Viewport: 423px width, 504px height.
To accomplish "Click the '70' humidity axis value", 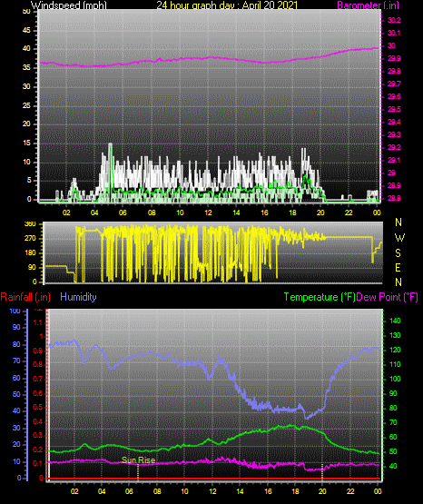I will coord(16,361).
